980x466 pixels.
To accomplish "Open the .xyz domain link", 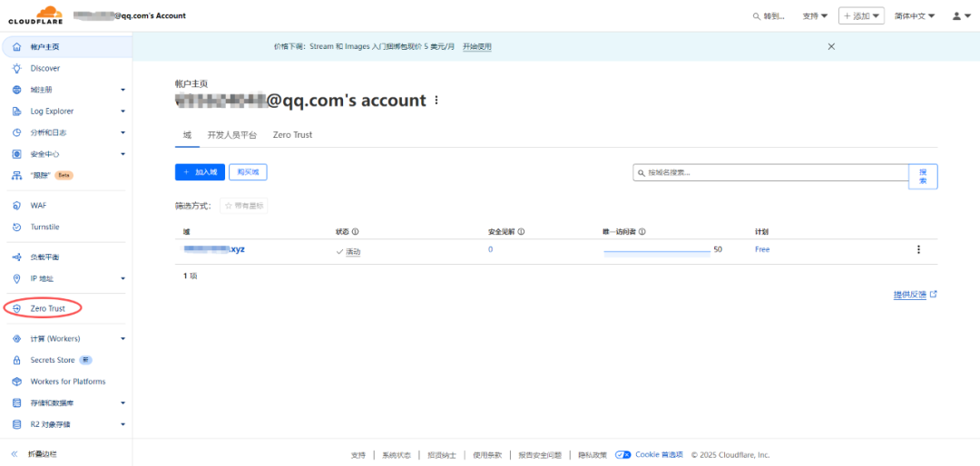I will (214, 249).
